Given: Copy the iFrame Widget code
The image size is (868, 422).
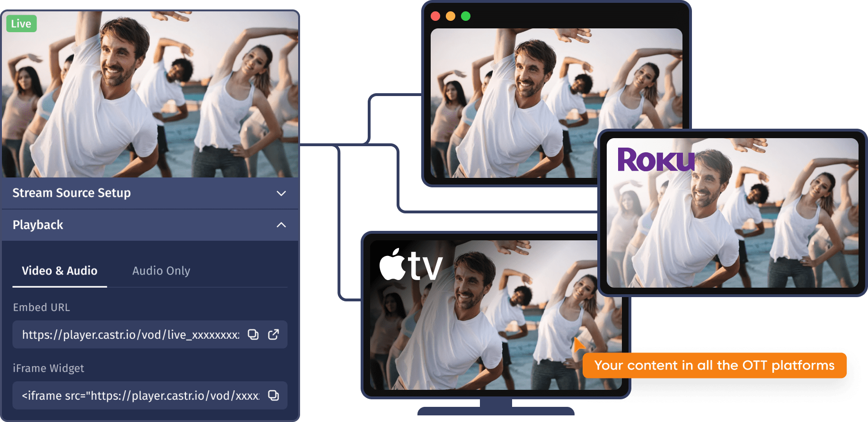Looking at the screenshot, I should pyautogui.click(x=274, y=395).
